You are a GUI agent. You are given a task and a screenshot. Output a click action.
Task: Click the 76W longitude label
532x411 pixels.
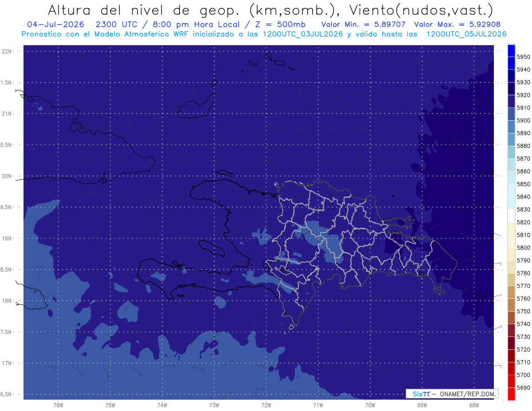point(58,405)
